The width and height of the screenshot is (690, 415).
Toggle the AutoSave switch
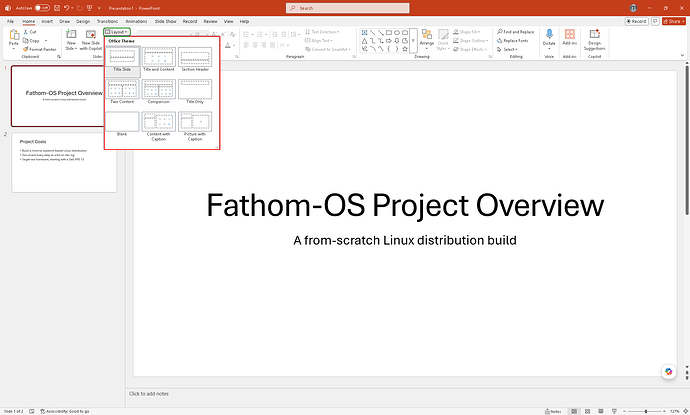pyautogui.click(x=42, y=8)
